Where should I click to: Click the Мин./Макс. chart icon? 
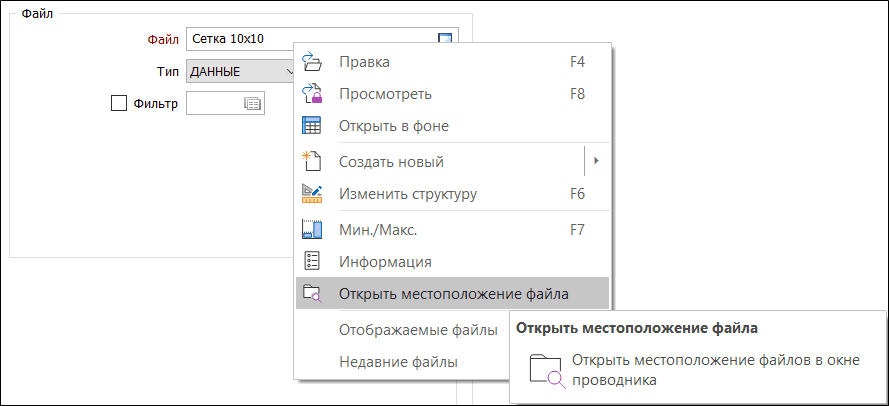[x=312, y=230]
